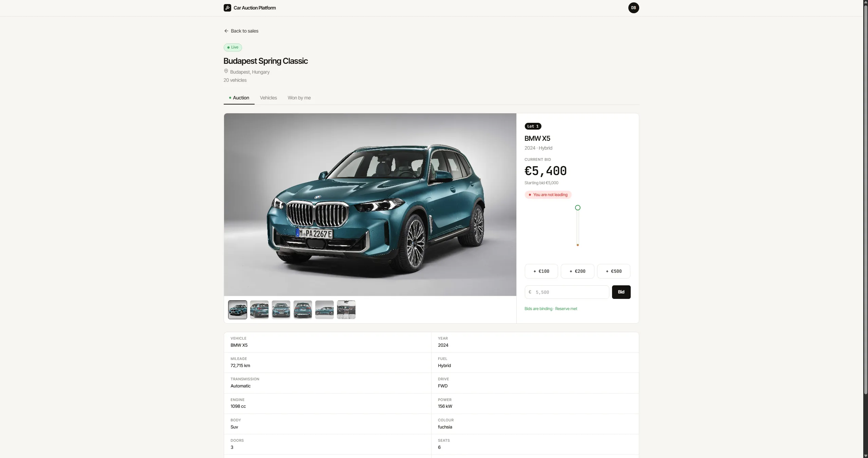Click the year value '2024' in specs

443,345
